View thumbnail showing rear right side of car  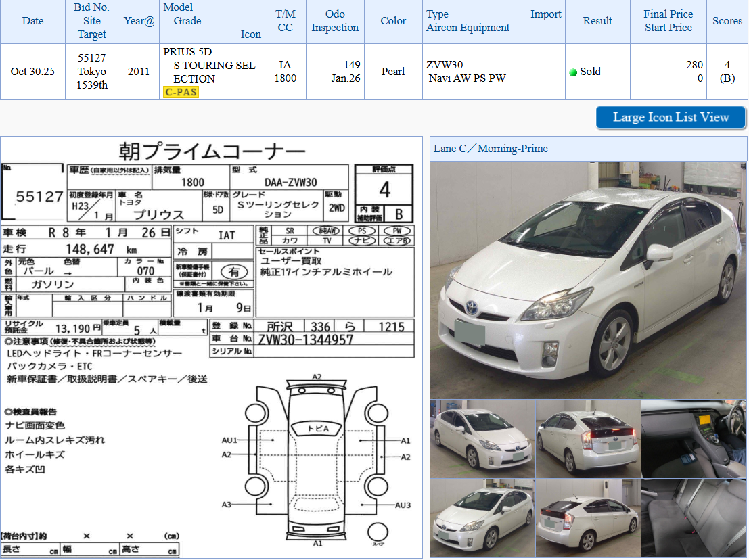(588, 517)
